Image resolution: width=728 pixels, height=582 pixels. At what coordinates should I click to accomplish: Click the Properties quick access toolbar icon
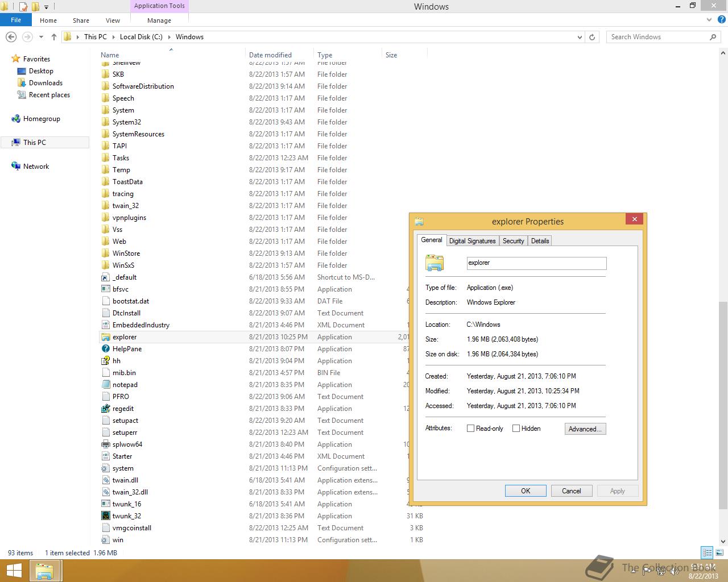click(x=23, y=7)
